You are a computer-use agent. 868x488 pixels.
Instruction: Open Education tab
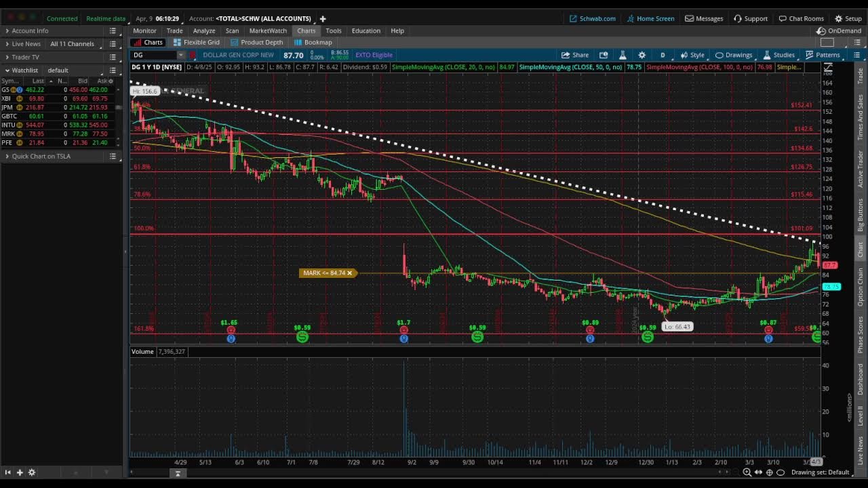point(366,30)
